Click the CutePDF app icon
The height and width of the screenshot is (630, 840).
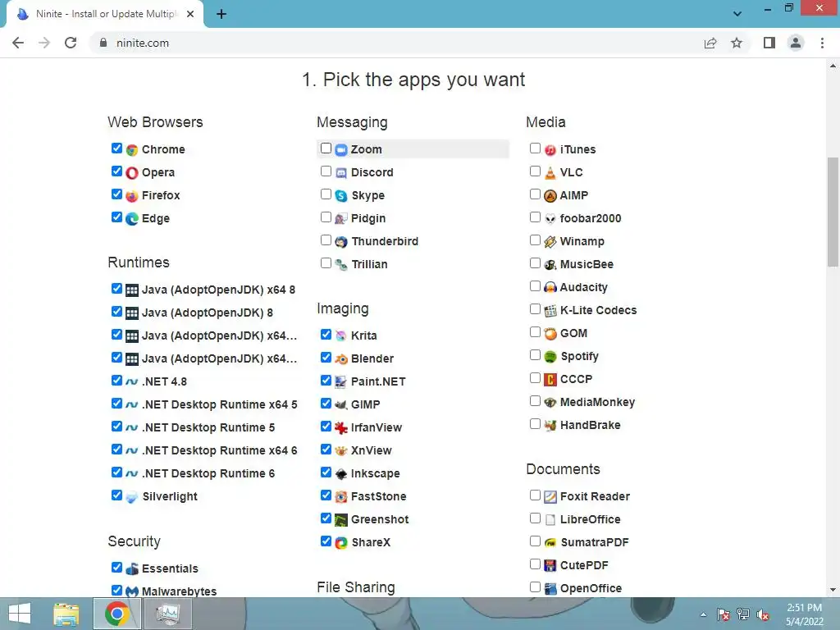(550, 566)
